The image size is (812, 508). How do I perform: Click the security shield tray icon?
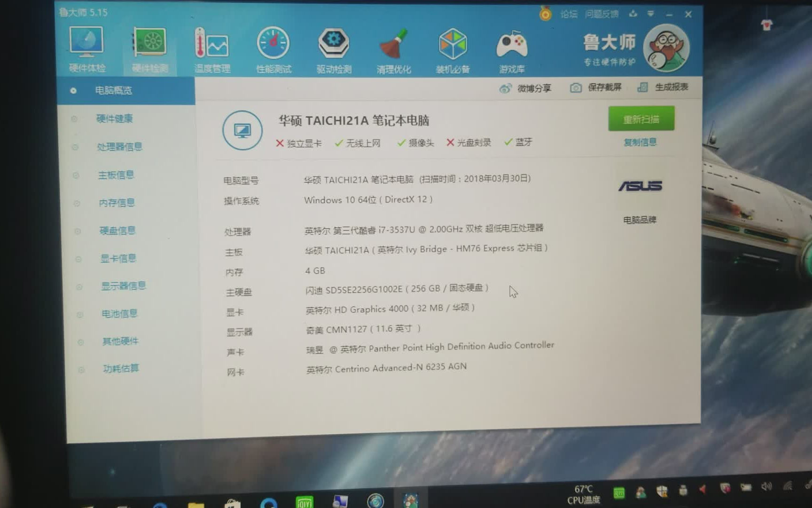click(662, 492)
